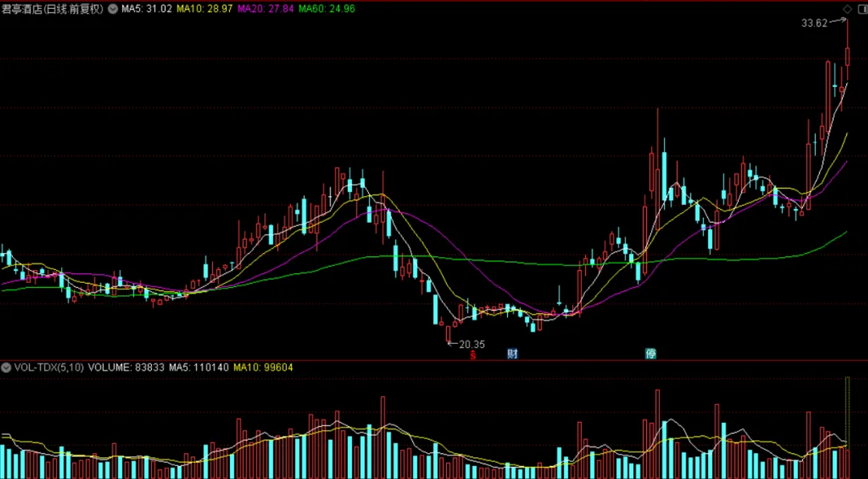Select the stock title 君亭酒店(日线.前复权)
Image resolution: width=868 pixels, height=479 pixels.
coord(52,9)
